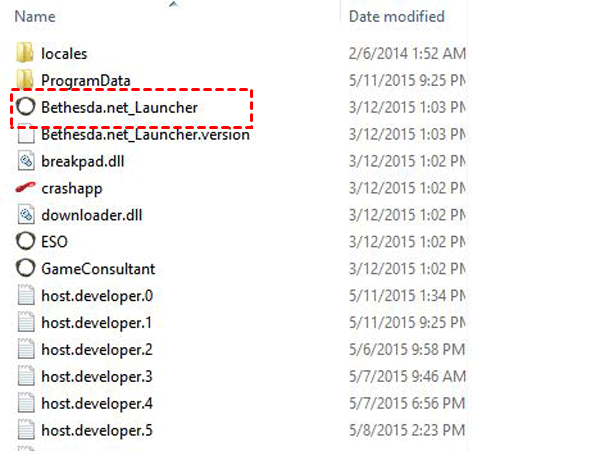Select the host.developer.2 file
Viewport: 600px width, 451px height.
[97, 350]
